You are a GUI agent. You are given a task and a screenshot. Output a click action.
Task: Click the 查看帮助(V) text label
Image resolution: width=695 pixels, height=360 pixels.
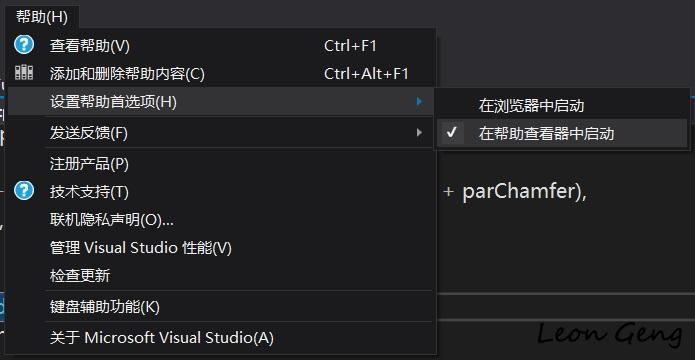pos(90,46)
